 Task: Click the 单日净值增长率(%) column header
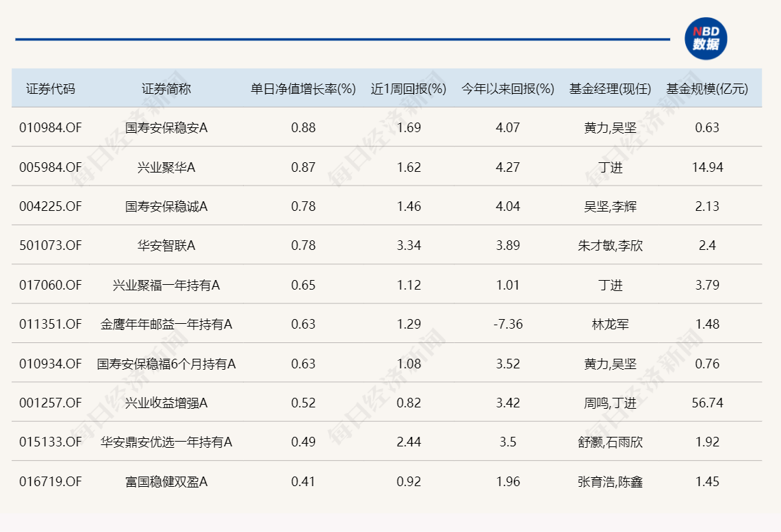click(x=303, y=89)
